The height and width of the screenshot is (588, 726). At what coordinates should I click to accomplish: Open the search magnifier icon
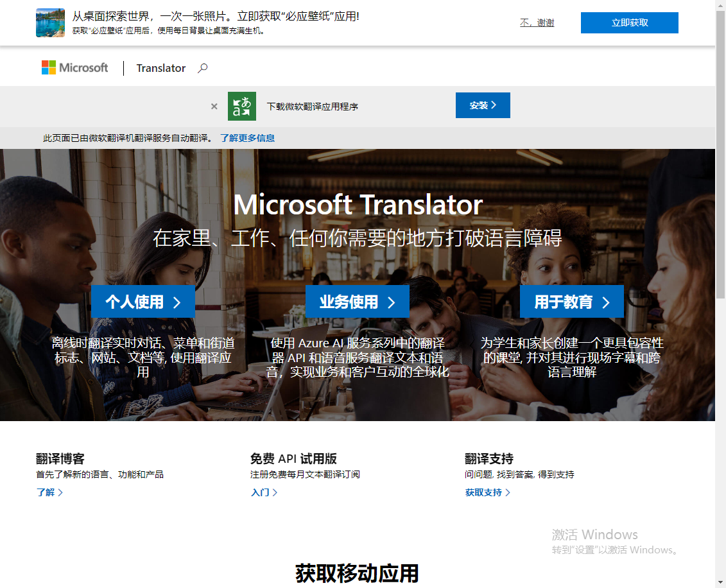202,68
